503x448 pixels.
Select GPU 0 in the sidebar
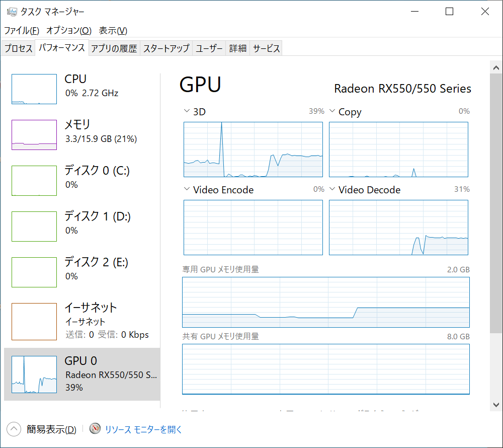(82, 374)
